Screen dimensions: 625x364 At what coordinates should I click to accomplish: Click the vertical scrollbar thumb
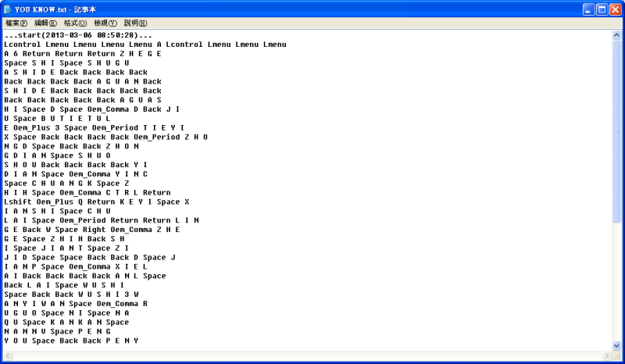coord(616,130)
